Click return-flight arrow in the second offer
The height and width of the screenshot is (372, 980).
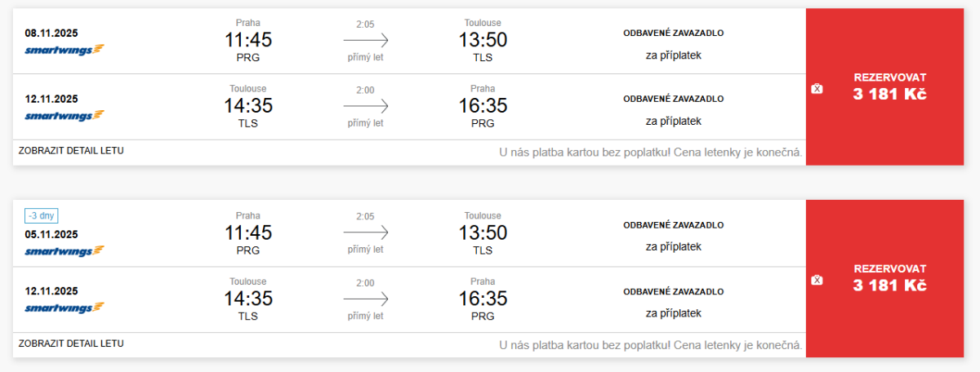365,299
